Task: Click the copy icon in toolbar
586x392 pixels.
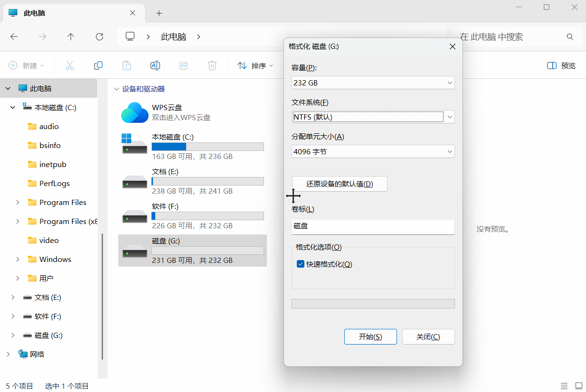Action: (98, 65)
